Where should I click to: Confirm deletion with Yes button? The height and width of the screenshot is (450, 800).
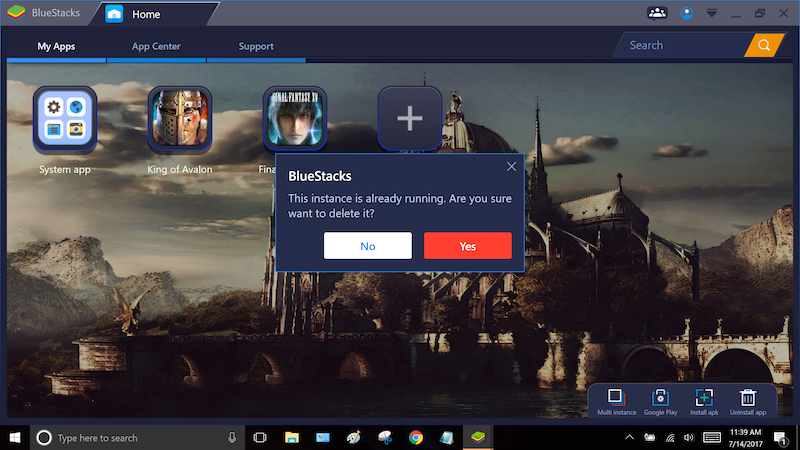pyautogui.click(x=468, y=246)
